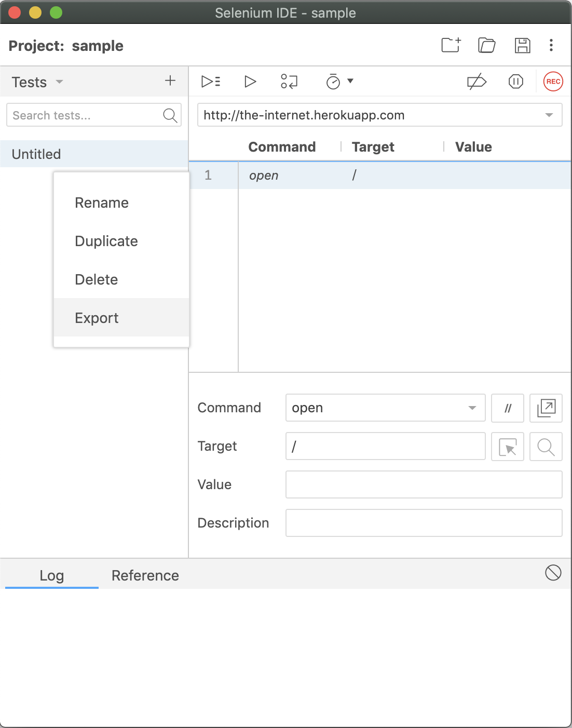Toggle disable breakpoints icon
Viewport: 572px width, 728px height.
tap(476, 82)
